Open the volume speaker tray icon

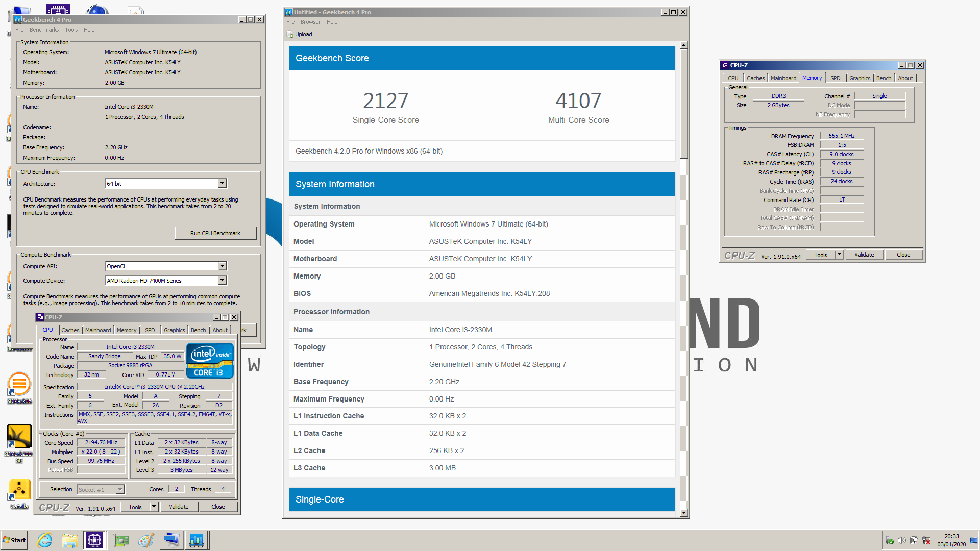pyautogui.click(x=902, y=541)
